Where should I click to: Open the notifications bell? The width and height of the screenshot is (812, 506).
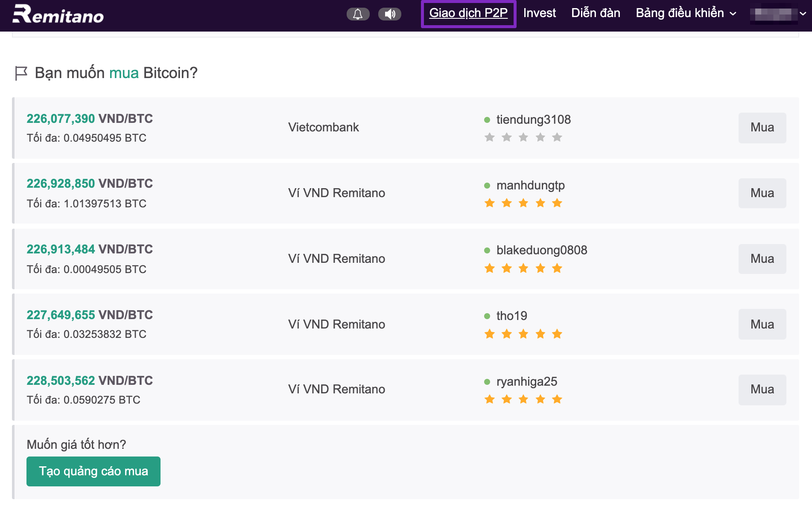tap(358, 14)
